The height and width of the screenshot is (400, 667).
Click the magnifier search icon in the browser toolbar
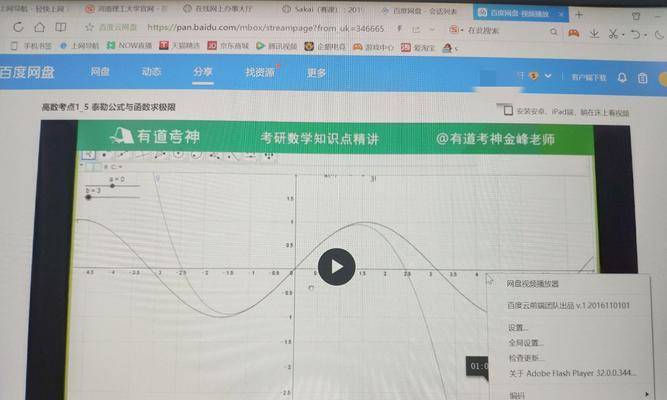click(553, 32)
